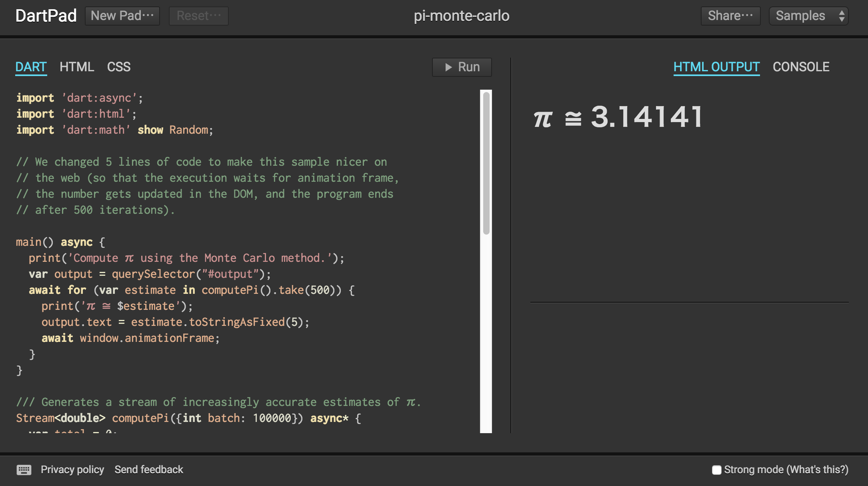Click the Run play triangle
The width and height of the screenshot is (868, 486).
point(448,67)
